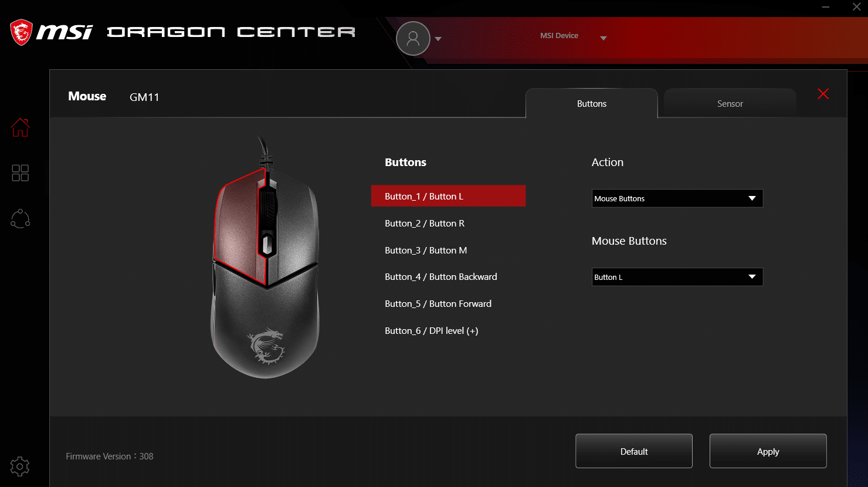This screenshot has width=868, height=487.
Task: Click the Default button
Action: point(634,451)
